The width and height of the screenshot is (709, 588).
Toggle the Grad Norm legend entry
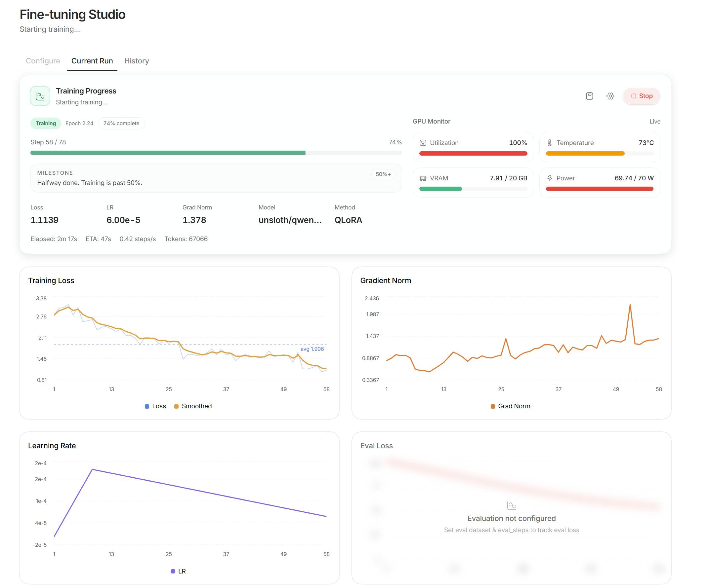coord(511,406)
